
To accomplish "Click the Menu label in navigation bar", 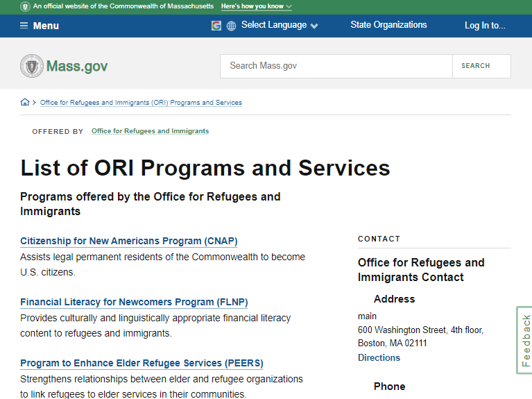I will tap(46, 26).
